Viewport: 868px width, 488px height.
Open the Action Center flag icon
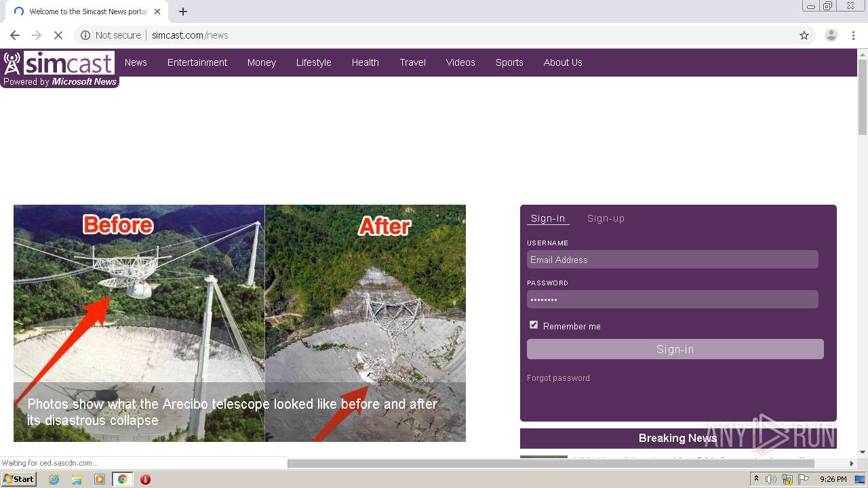804,479
